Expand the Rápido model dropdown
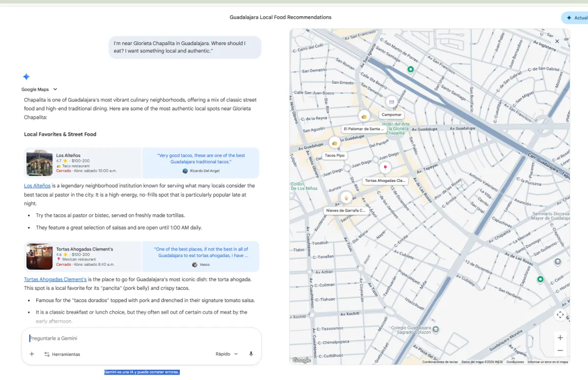588x380 pixels. [226, 354]
